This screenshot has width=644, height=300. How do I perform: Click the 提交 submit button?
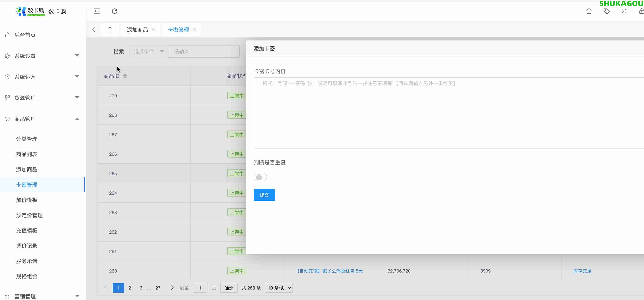[x=264, y=195]
